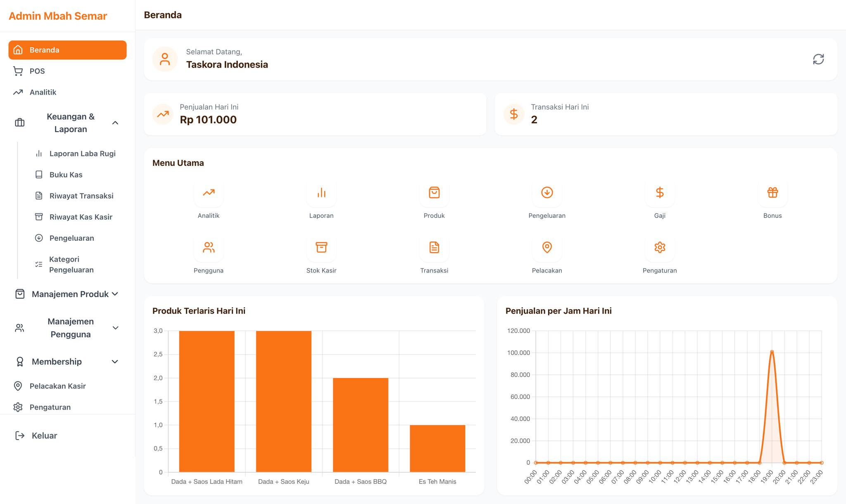The width and height of the screenshot is (846, 504).
Task: Open the Gaji dollar icon shortcut
Action: [x=660, y=193]
